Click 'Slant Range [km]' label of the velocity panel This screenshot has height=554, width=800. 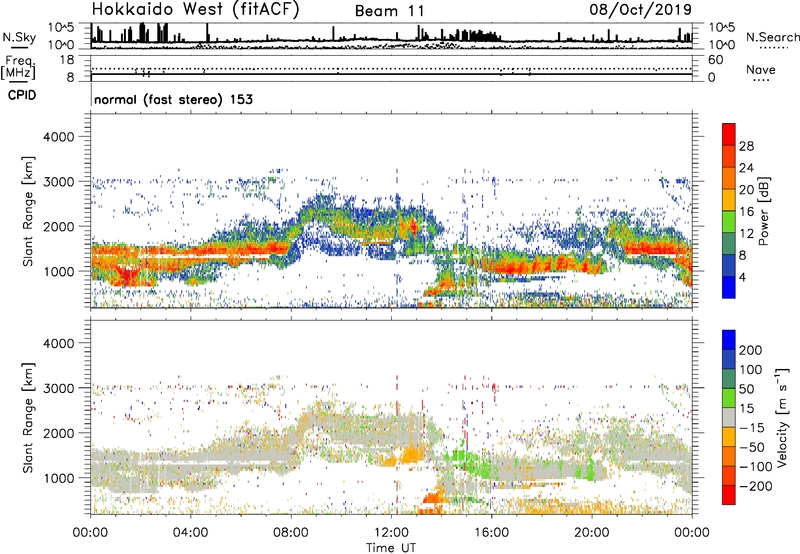28,418
